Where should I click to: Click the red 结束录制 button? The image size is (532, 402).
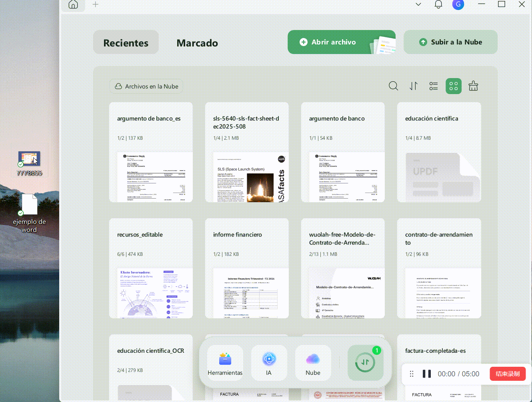508,374
